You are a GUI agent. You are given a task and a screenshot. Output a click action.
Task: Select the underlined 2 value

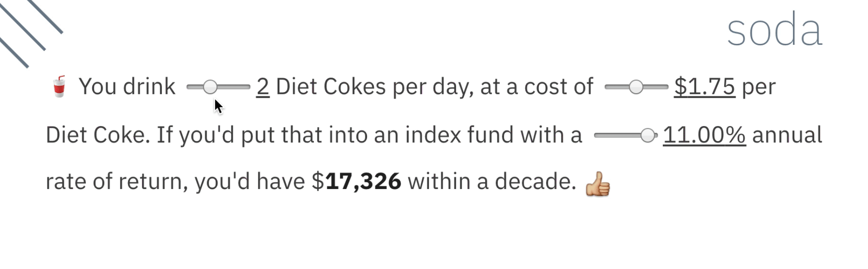263,87
